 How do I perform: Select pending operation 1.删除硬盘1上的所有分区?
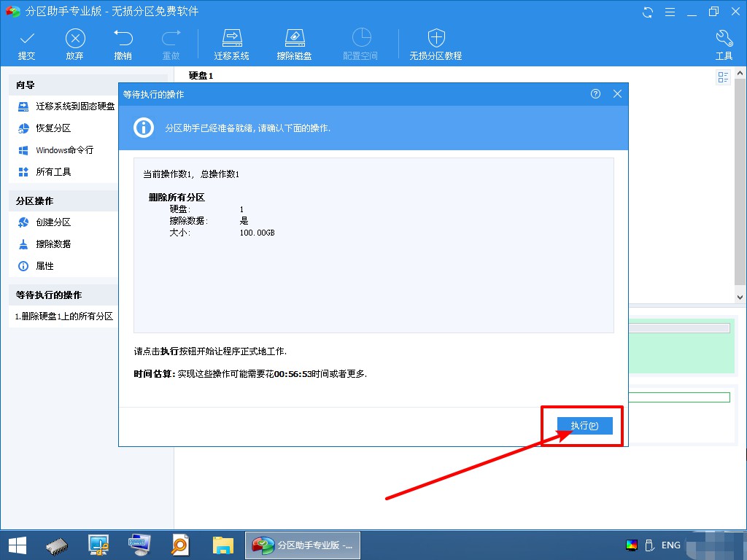(64, 316)
